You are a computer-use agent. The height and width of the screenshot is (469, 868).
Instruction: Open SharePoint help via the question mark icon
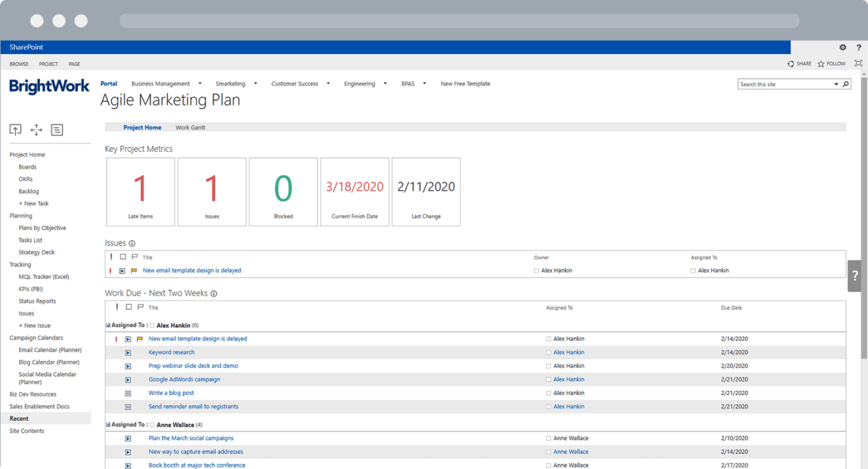click(x=859, y=48)
